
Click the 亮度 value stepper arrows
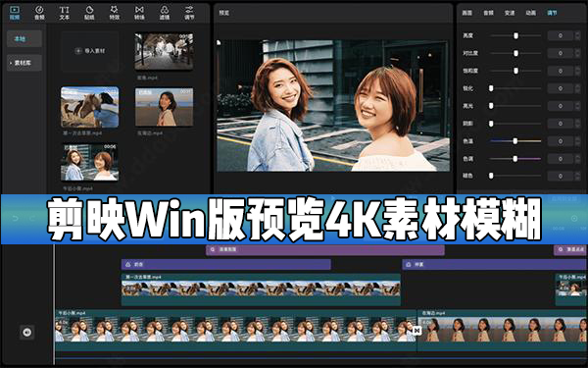click(577, 35)
